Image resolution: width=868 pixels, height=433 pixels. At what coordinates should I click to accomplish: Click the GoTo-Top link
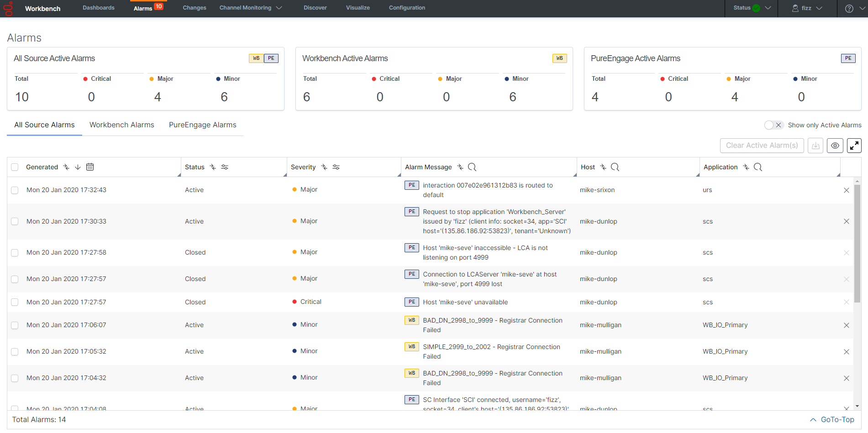click(832, 420)
